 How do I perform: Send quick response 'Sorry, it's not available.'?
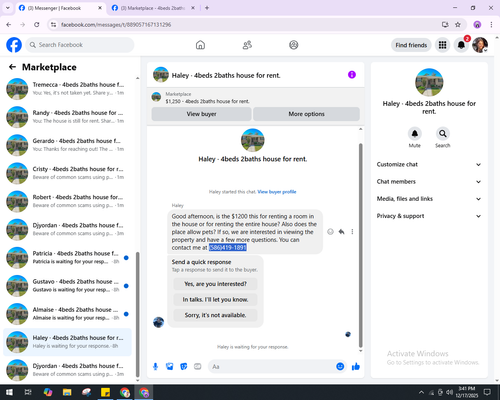pyautogui.click(x=215, y=315)
